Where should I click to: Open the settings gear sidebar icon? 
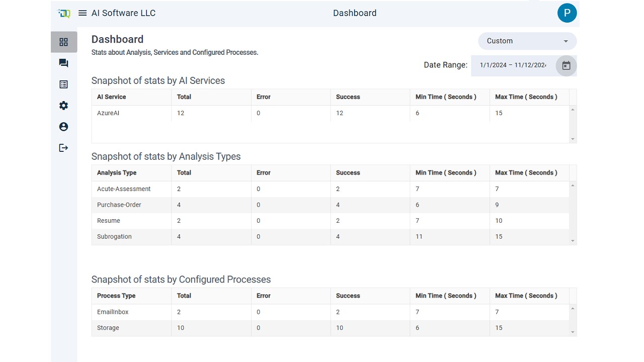(63, 106)
